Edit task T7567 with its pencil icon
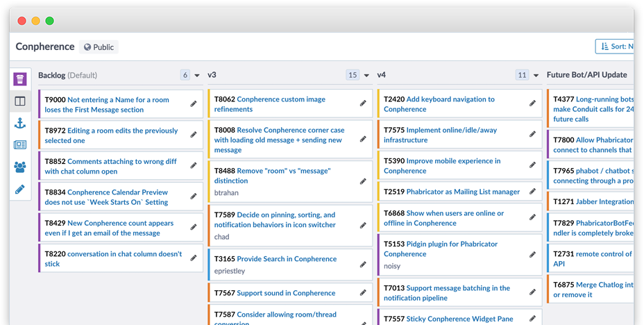Screen dimensions: 644x325 click(x=363, y=292)
